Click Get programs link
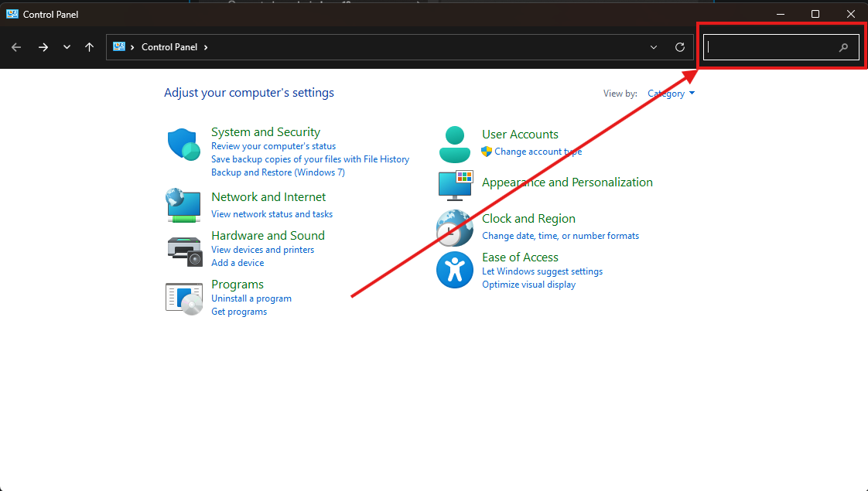Screen dimensions: 868x491 tap(239, 312)
